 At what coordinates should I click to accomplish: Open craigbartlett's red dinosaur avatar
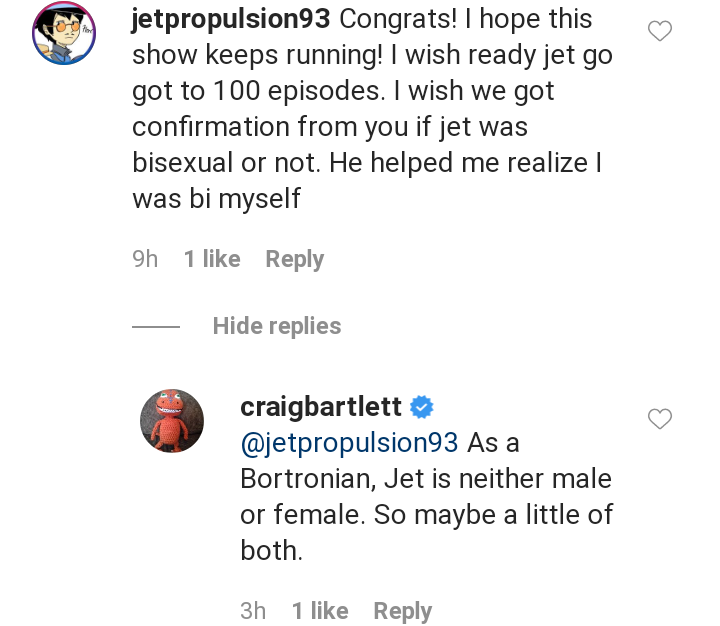pyautogui.click(x=172, y=420)
